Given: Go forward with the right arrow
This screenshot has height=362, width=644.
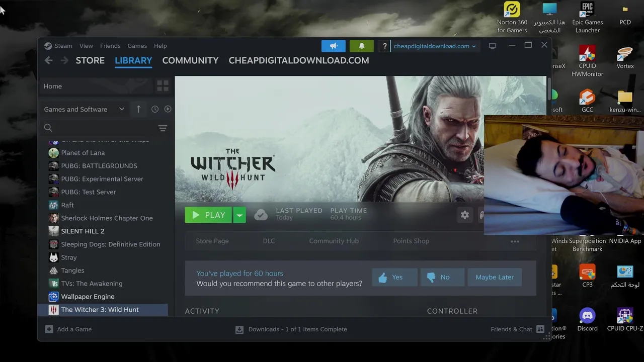Looking at the screenshot, I should pyautogui.click(x=64, y=60).
